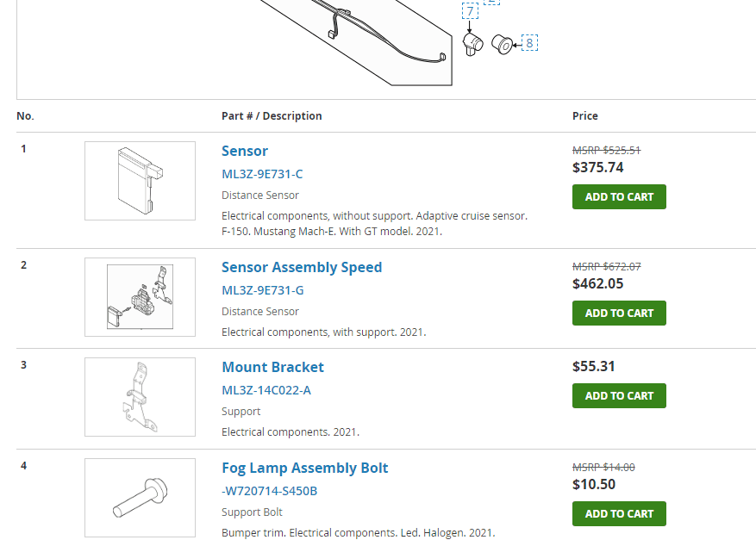
Task: Click part number ML3Z-14C022-A
Action: coord(266,390)
